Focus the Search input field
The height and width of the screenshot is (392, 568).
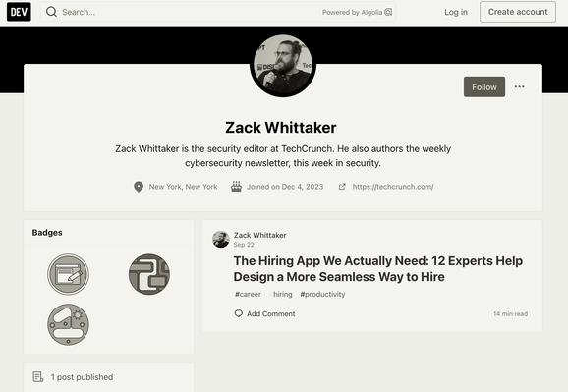click(x=218, y=12)
